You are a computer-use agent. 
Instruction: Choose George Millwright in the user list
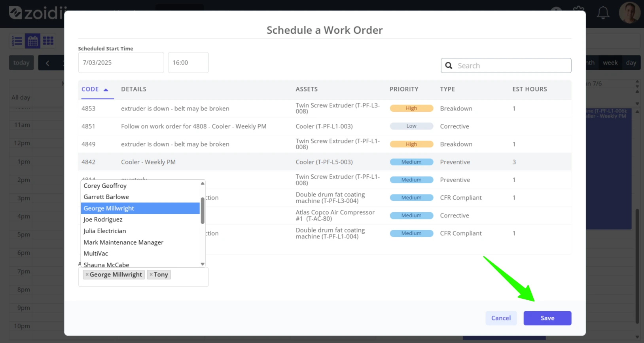click(140, 208)
